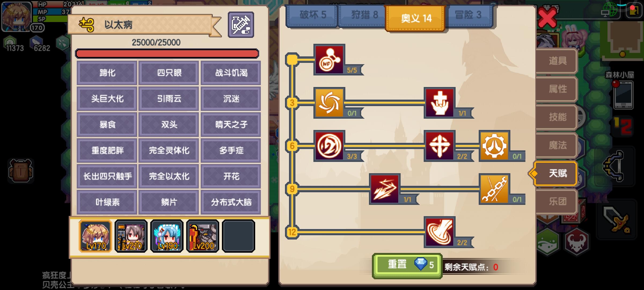Select the hand with cross talent
The height and width of the screenshot is (290, 644).
pyautogui.click(x=440, y=103)
